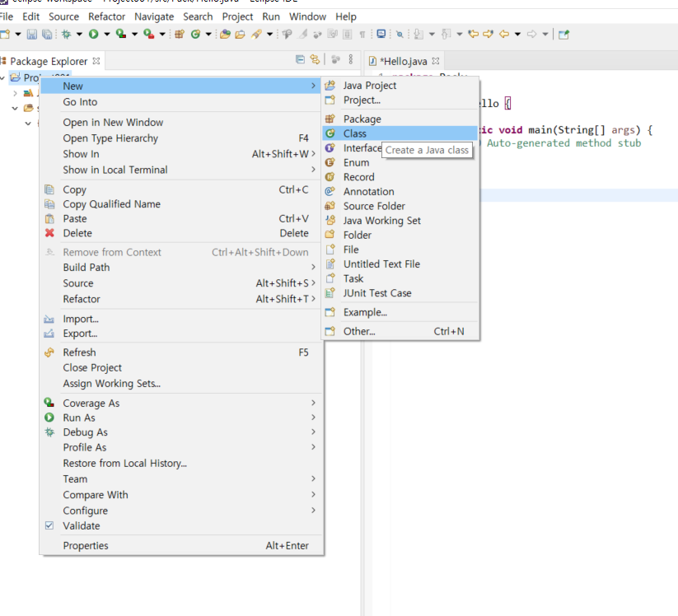Viewport: 678px width, 616px height.
Task: Click the Next Edit Location arrow icon
Action: (489, 34)
